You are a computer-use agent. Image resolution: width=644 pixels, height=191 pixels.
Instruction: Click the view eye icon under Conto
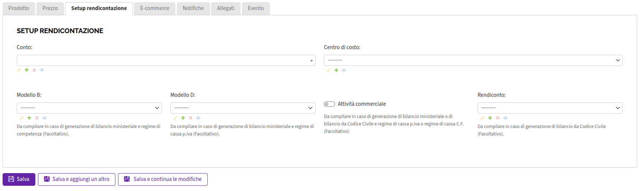(x=42, y=70)
